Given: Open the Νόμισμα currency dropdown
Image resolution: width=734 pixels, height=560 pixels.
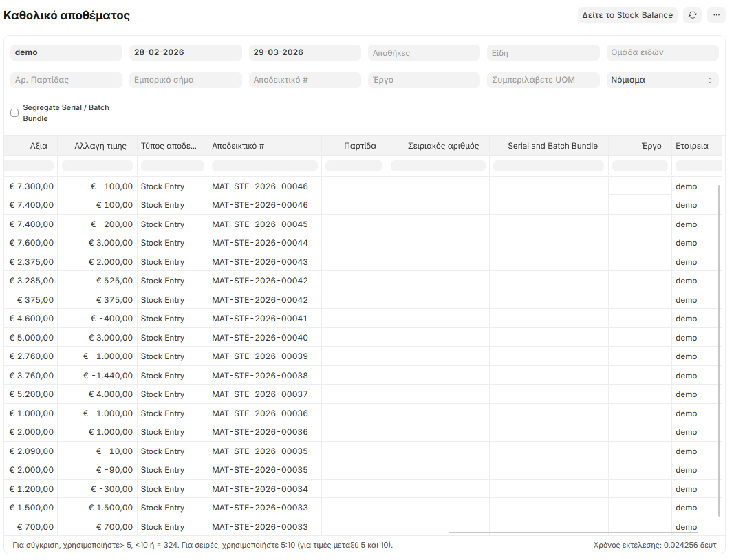Looking at the screenshot, I should [662, 80].
